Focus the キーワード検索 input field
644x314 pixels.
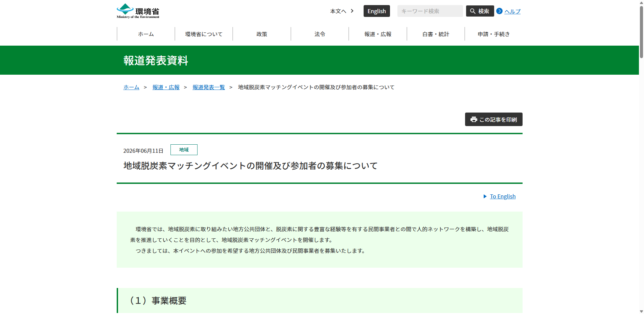[x=430, y=11]
